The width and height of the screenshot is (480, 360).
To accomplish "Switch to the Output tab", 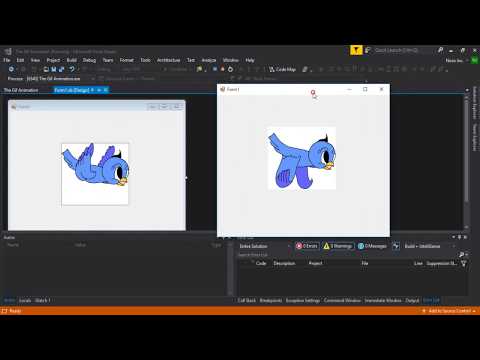I will [412, 300].
